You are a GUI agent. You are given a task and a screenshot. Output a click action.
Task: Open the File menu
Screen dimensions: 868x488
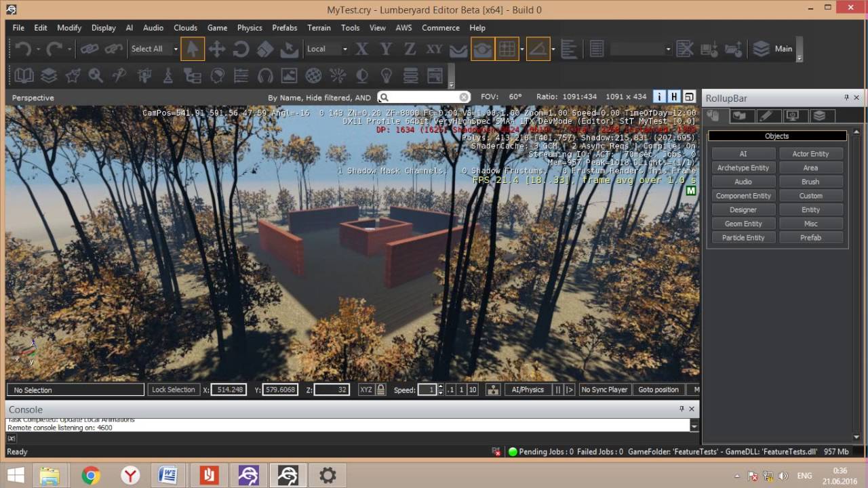click(18, 28)
